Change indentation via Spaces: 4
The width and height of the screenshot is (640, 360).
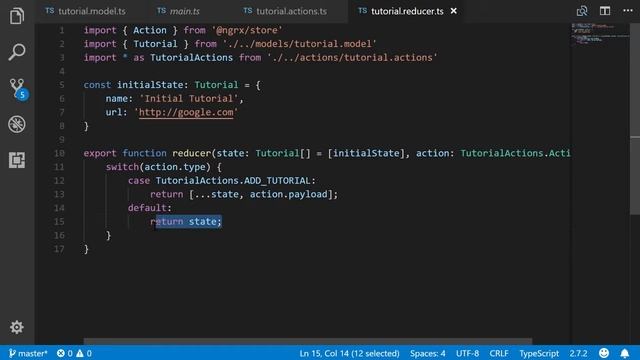[x=427, y=353]
